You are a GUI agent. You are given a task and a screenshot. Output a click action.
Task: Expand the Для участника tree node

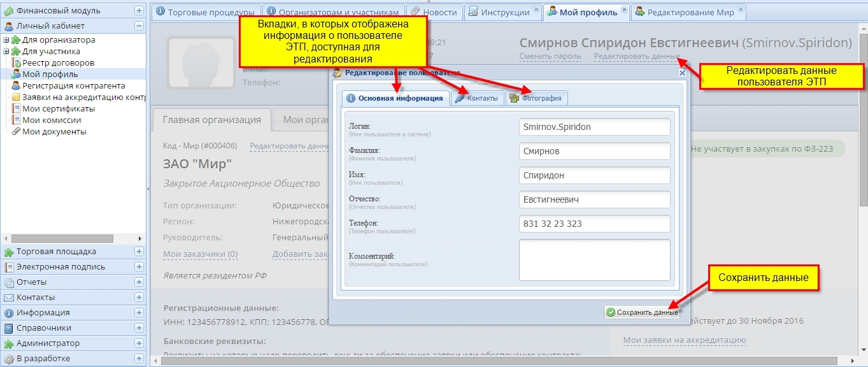(x=6, y=52)
